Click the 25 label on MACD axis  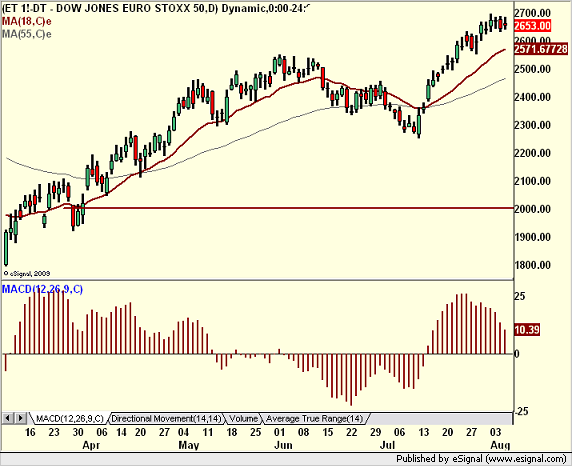520,296
